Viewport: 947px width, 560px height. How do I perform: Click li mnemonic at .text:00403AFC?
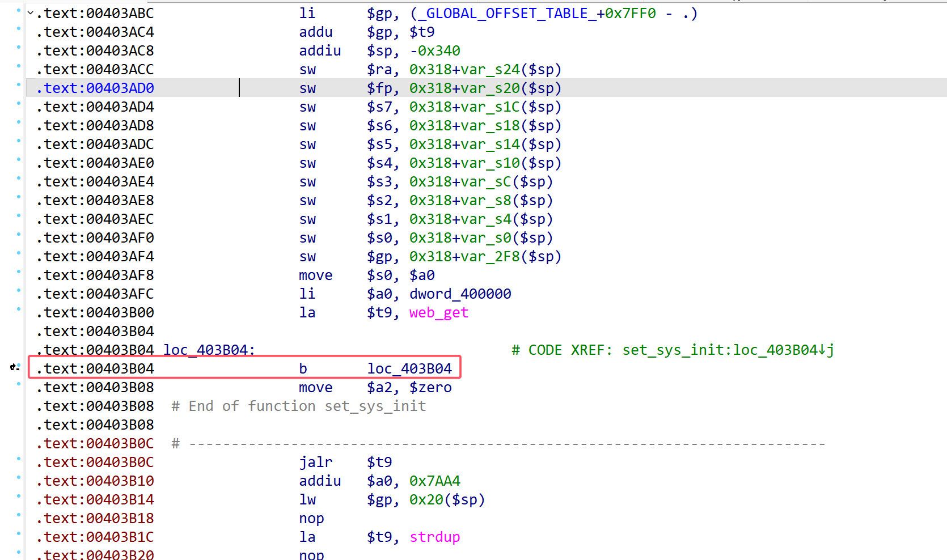[x=307, y=294]
